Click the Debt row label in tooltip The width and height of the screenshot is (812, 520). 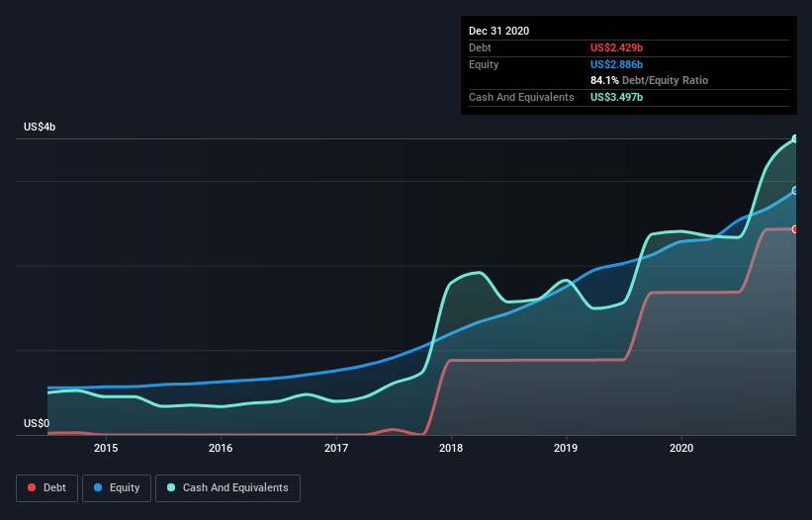tap(480, 47)
